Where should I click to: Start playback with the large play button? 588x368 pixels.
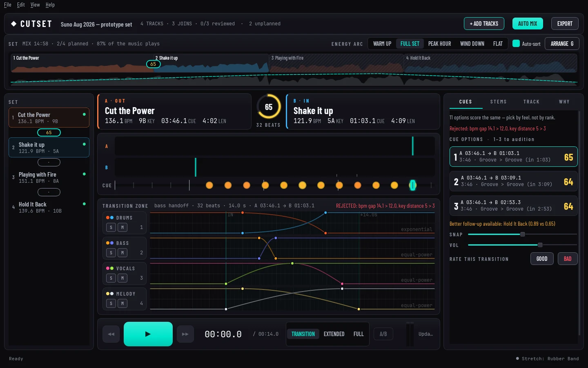[148, 334]
